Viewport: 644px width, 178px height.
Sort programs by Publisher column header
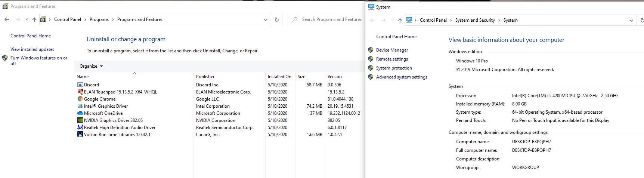click(x=205, y=77)
